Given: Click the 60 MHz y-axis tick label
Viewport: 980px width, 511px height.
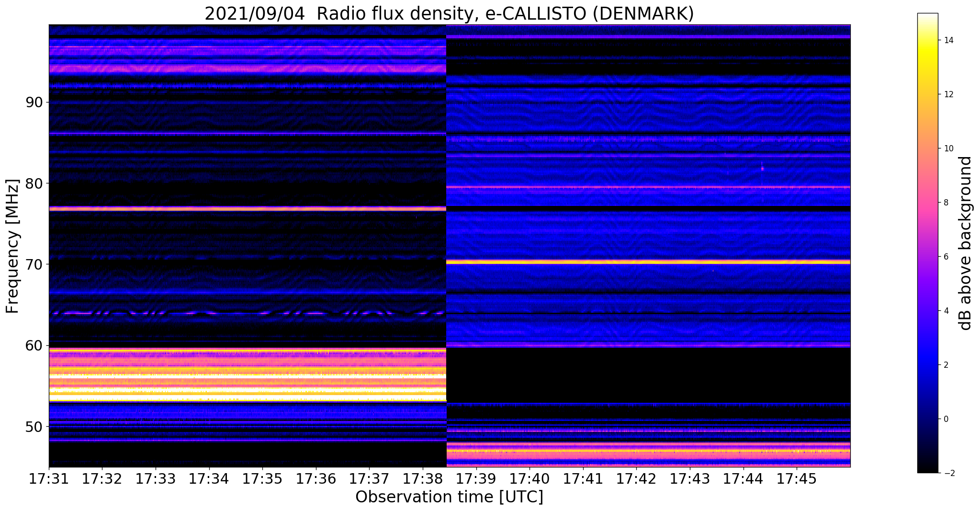Looking at the screenshot, I should coord(33,345).
